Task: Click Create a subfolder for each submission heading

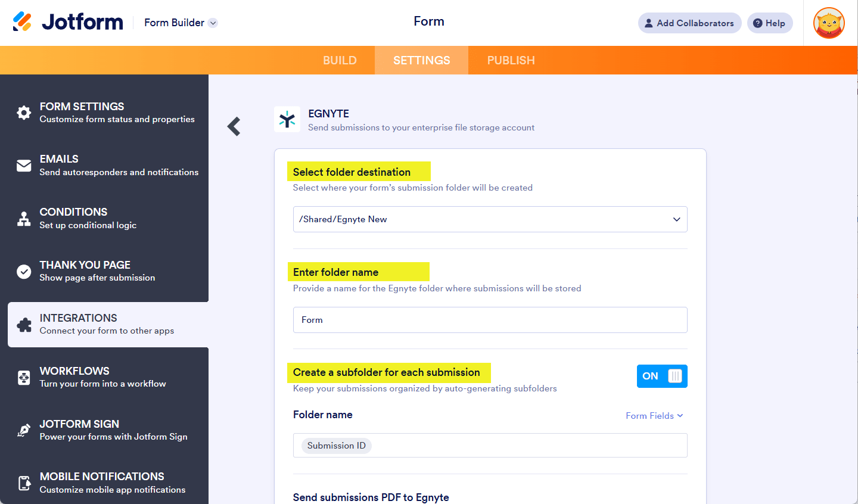Action: [386, 372]
